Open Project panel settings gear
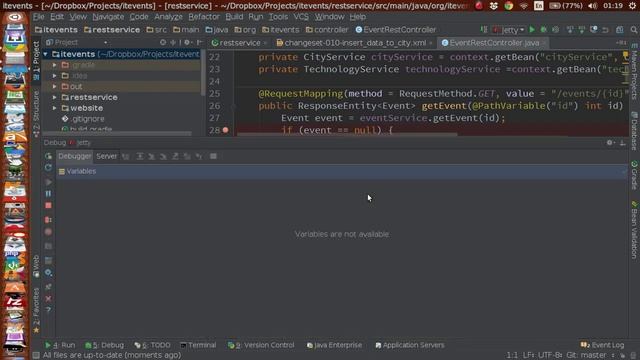The image size is (640, 360). [x=187, y=42]
